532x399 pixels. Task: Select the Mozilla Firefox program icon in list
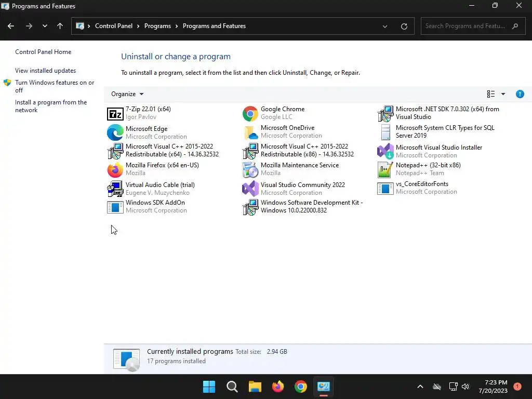pyautogui.click(x=115, y=170)
